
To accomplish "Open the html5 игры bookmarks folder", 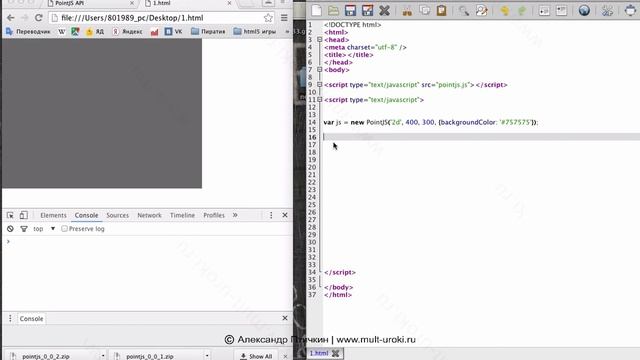I will 254,31.
